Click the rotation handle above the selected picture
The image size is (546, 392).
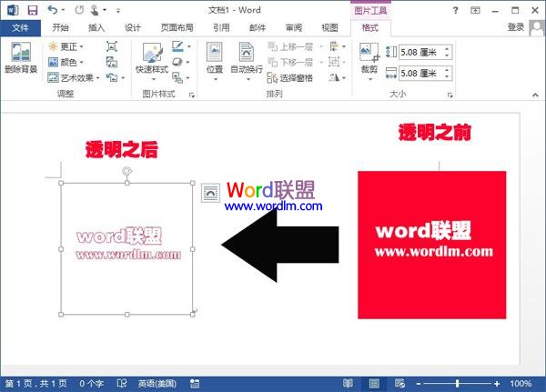coord(127,171)
